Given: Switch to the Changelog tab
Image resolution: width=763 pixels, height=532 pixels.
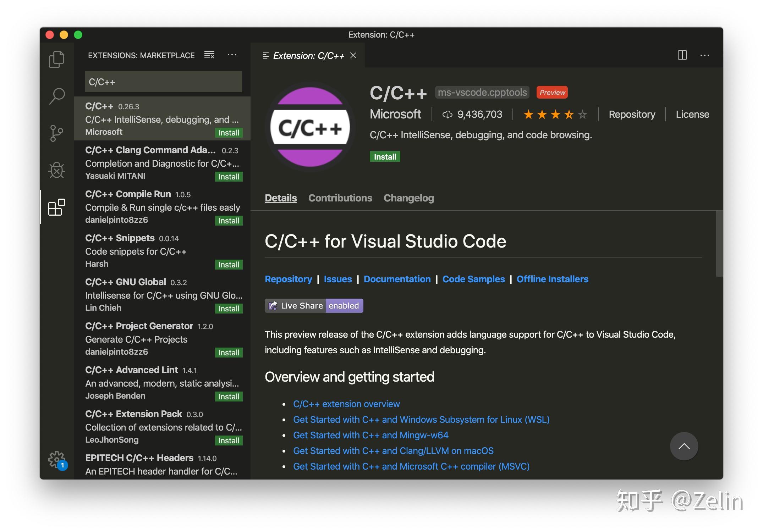Looking at the screenshot, I should tap(409, 198).
